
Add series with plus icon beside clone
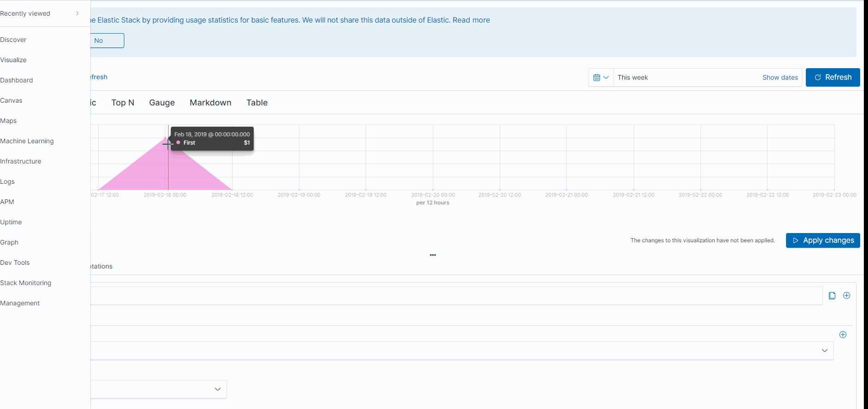click(846, 296)
